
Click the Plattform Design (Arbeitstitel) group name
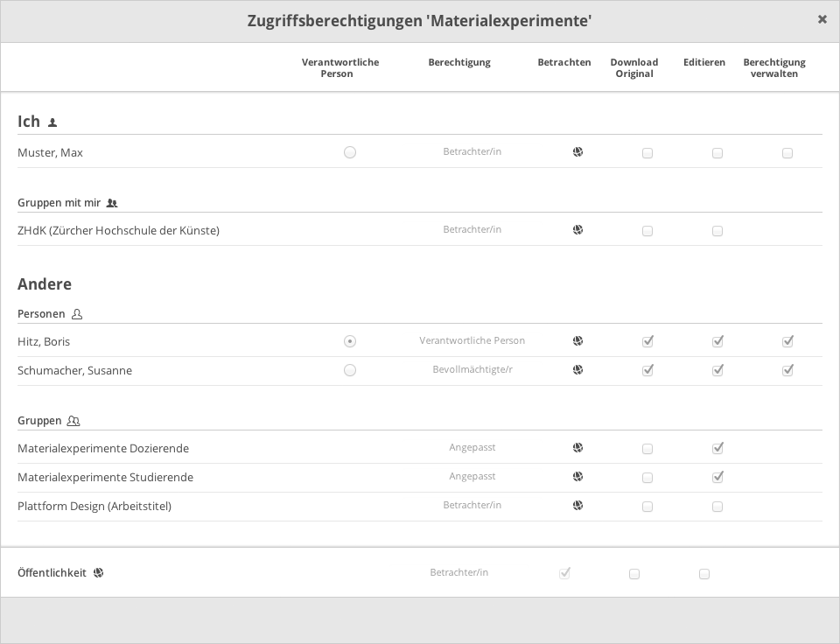[x=94, y=507]
